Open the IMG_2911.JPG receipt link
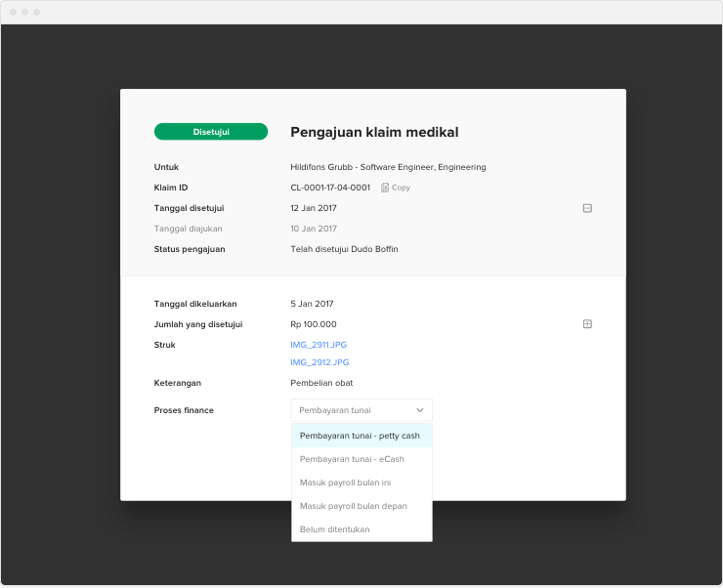 tap(319, 345)
